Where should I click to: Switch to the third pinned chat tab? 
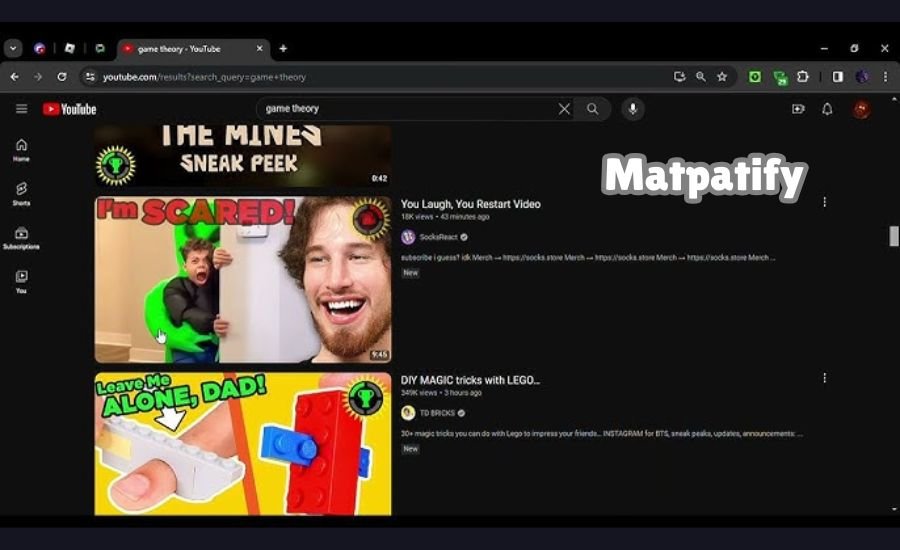tap(100, 49)
